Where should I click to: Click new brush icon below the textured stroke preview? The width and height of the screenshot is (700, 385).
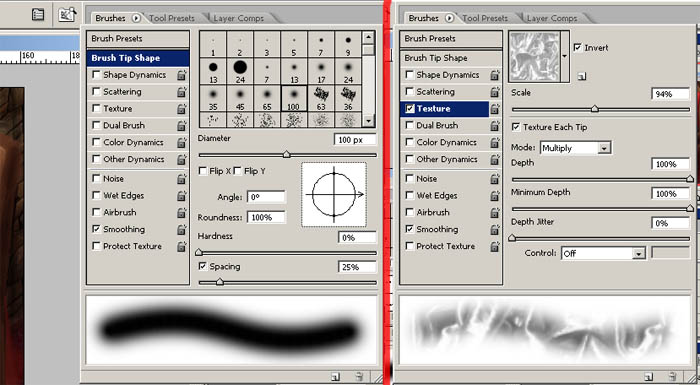649,377
